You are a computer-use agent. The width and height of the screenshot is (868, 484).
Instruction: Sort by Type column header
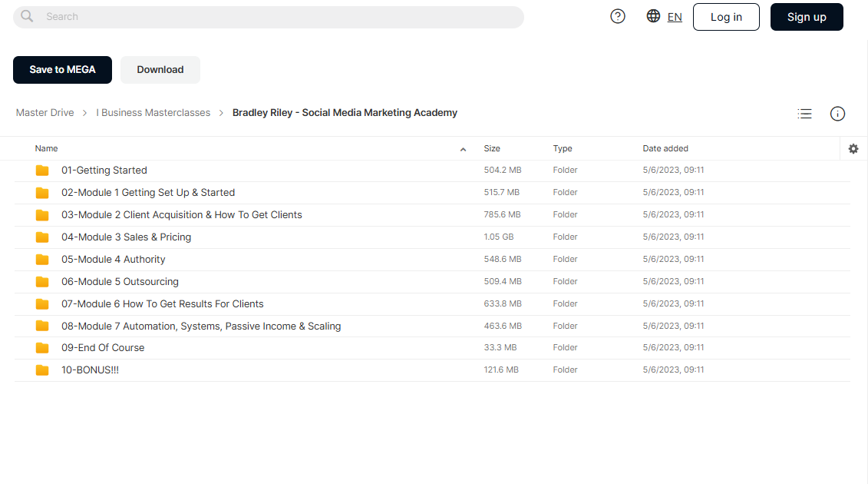(563, 148)
